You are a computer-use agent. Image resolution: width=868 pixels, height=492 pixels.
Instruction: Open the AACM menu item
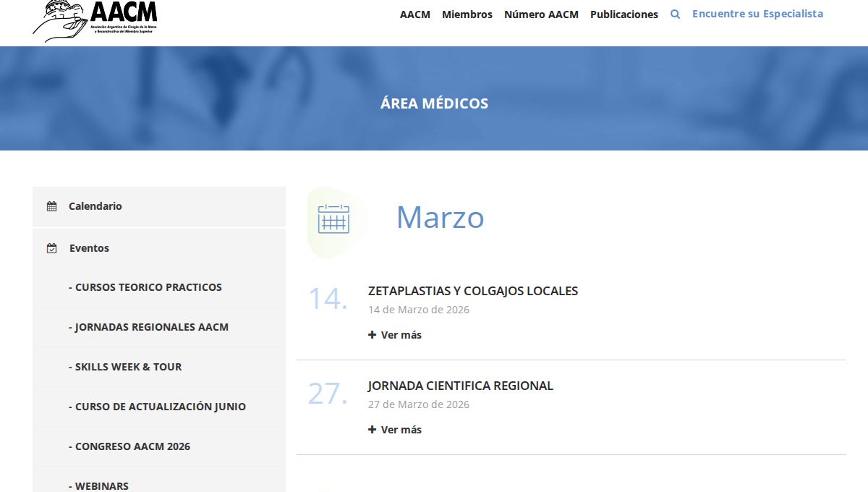tap(415, 14)
